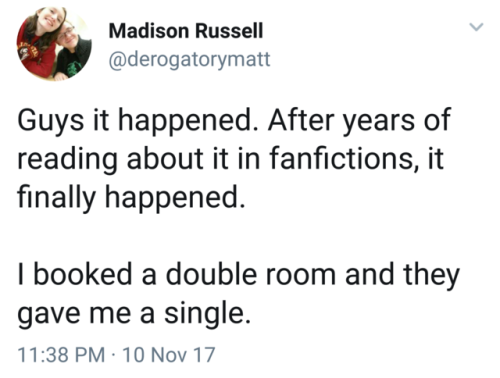Open Madison Russell's profile picture
This screenshot has width=500, height=378.
pos(54,44)
